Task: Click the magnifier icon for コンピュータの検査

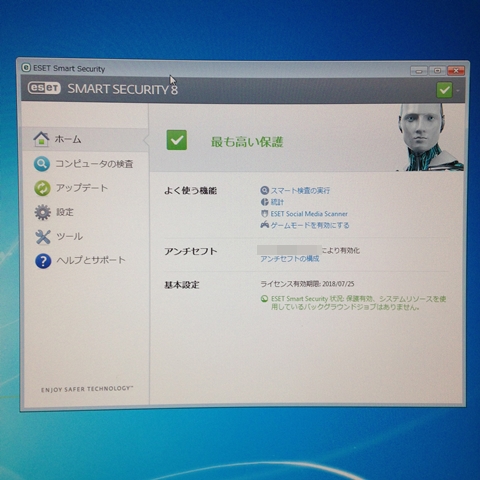Action: (42, 164)
